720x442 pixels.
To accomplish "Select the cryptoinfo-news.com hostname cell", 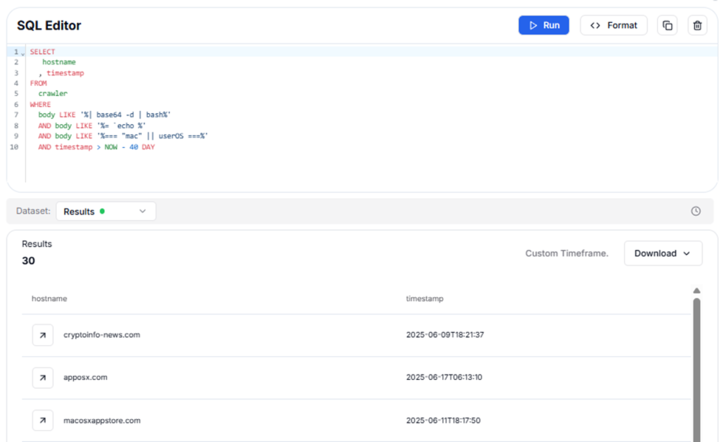I will [101, 335].
